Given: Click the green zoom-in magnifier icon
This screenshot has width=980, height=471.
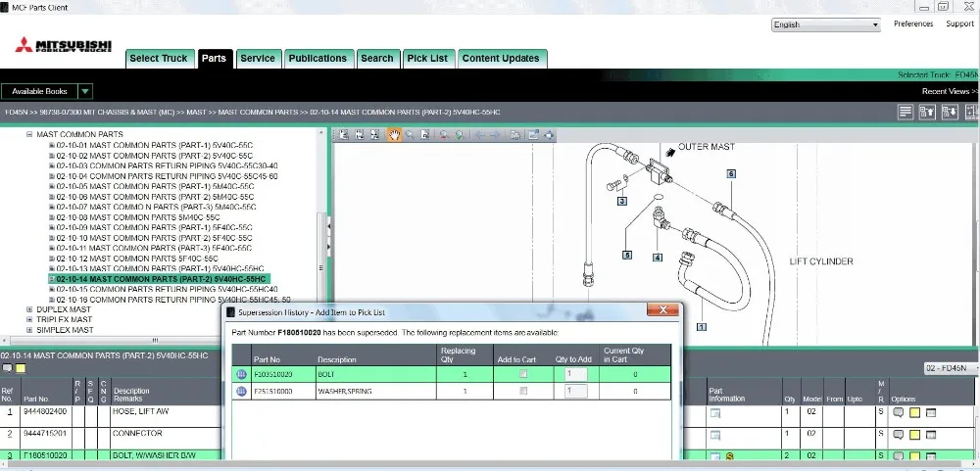Looking at the screenshot, I should pos(460,134).
